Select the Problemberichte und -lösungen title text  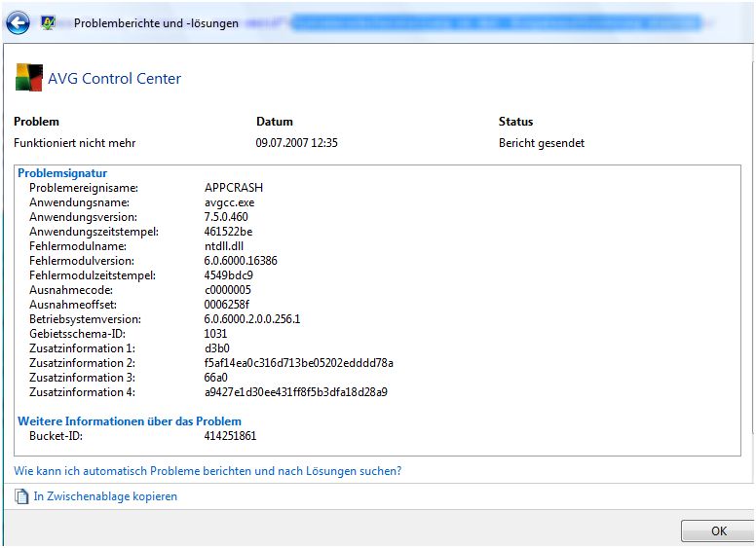pyautogui.click(x=156, y=23)
